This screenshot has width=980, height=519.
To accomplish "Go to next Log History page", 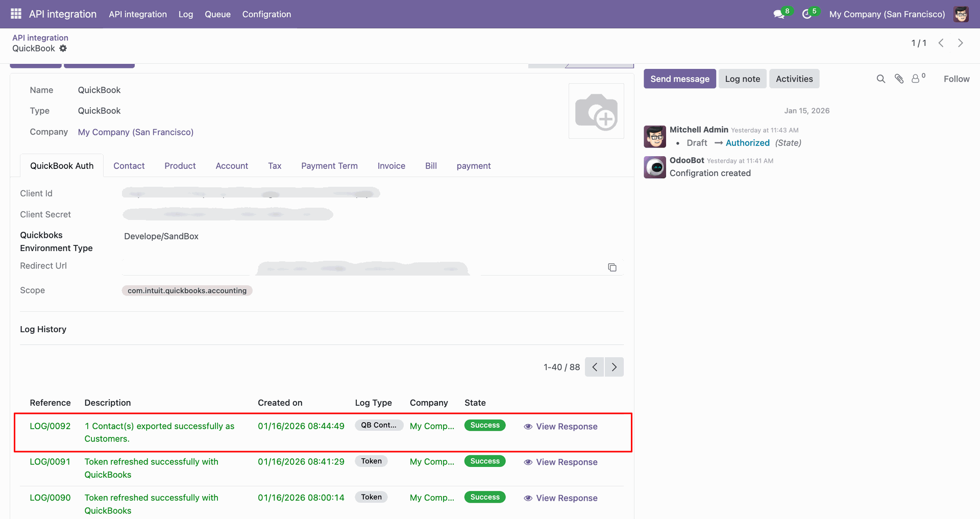I will [614, 367].
